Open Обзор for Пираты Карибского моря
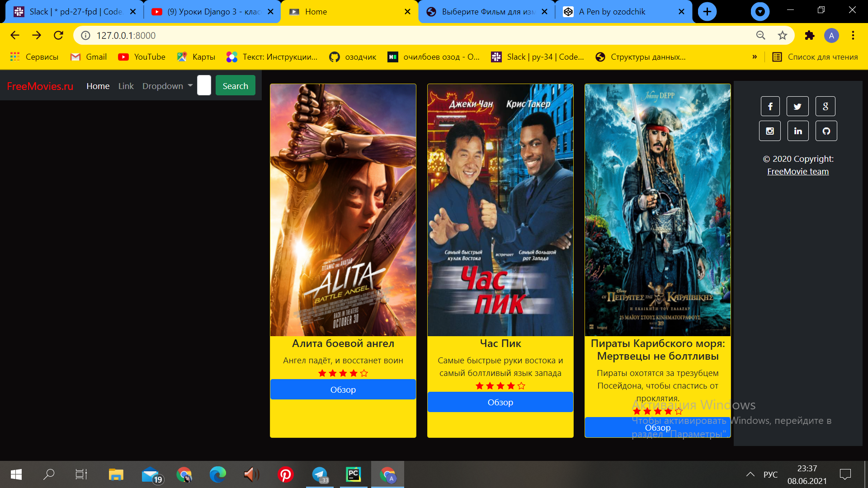The width and height of the screenshot is (868, 488). click(x=658, y=427)
